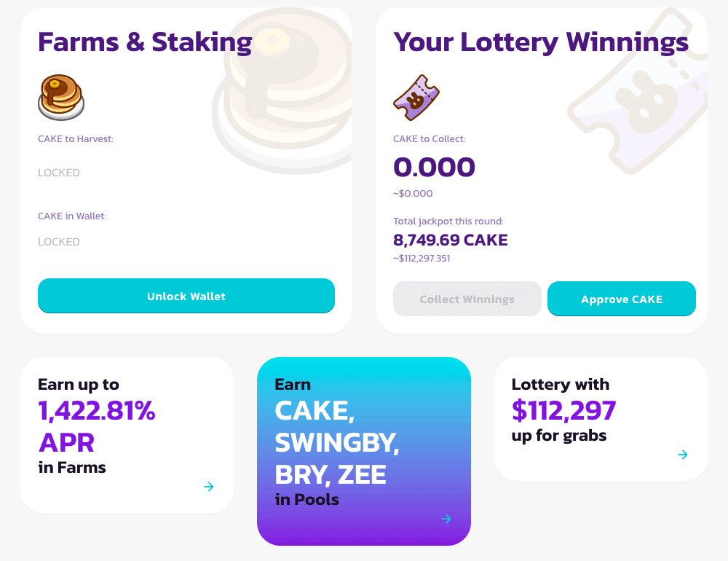
Task: Click the CAKE, SWINGBY, BRY, ZEE text
Action: pyautogui.click(x=337, y=442)
